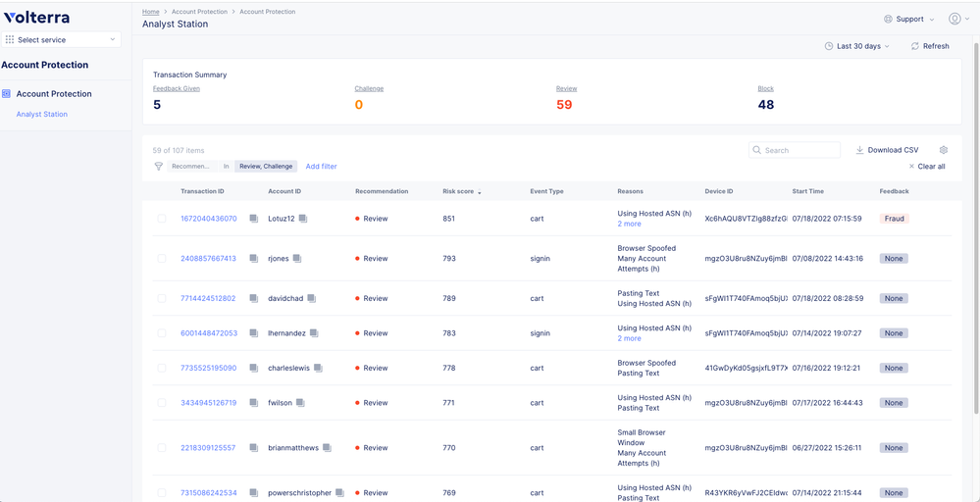Click the Refresh icon button
980x502 pixels.
point(915,46)
